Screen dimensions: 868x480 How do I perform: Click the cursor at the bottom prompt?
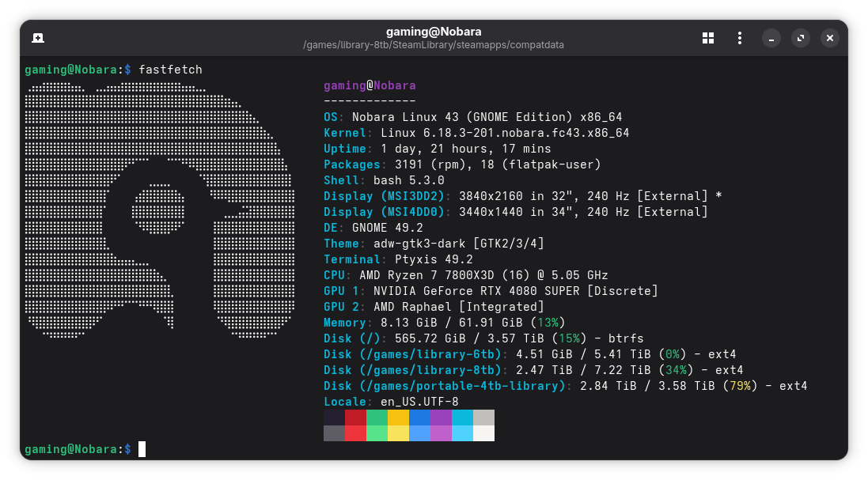coord(142,449)
